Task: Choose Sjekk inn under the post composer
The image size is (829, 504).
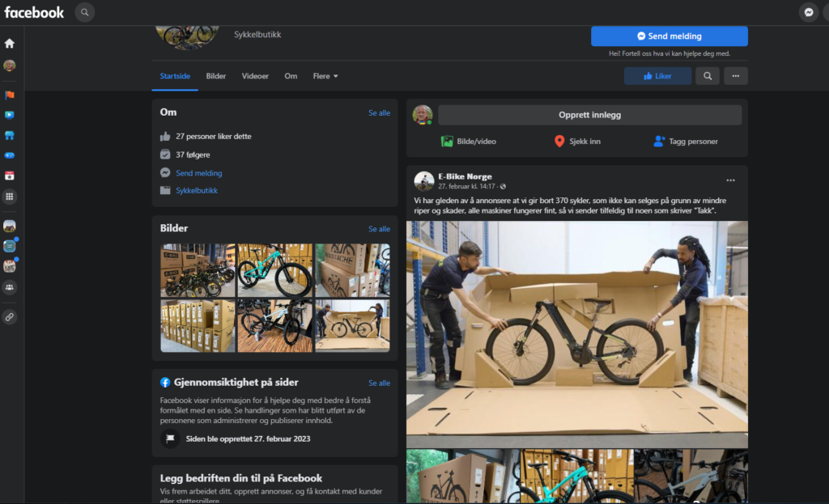Action: [577, 142]
